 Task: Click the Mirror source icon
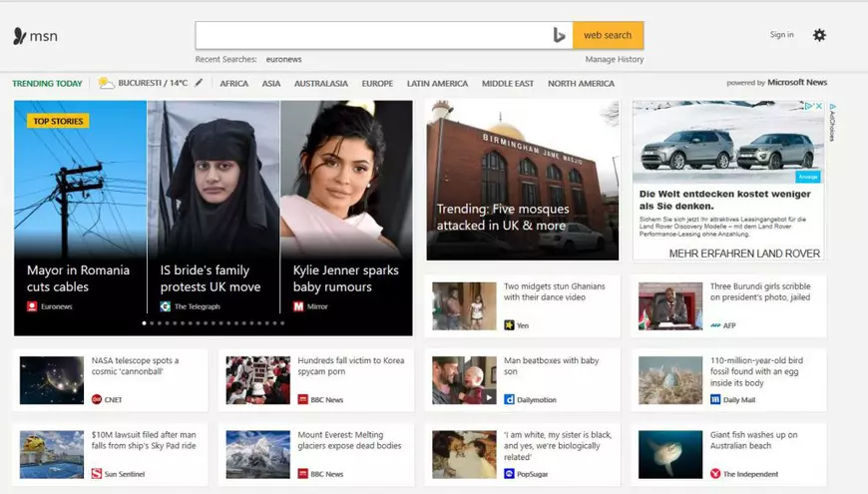coord(298,306)
